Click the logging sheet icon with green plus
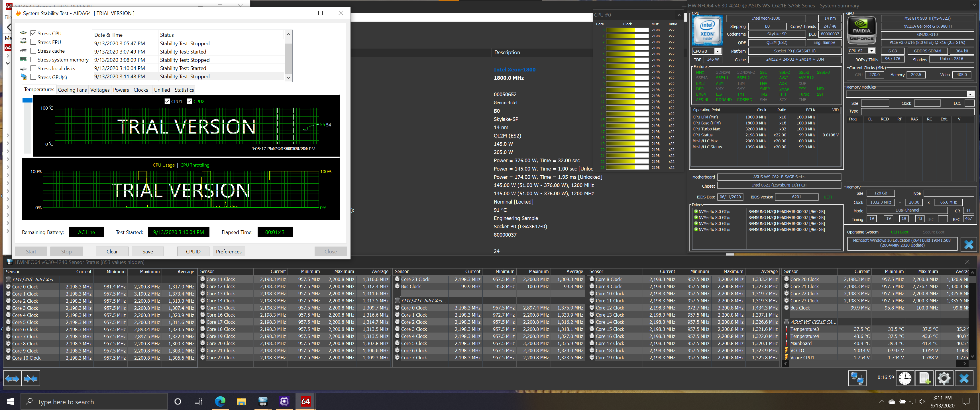980x410 pixels. [x=925, y=378]
